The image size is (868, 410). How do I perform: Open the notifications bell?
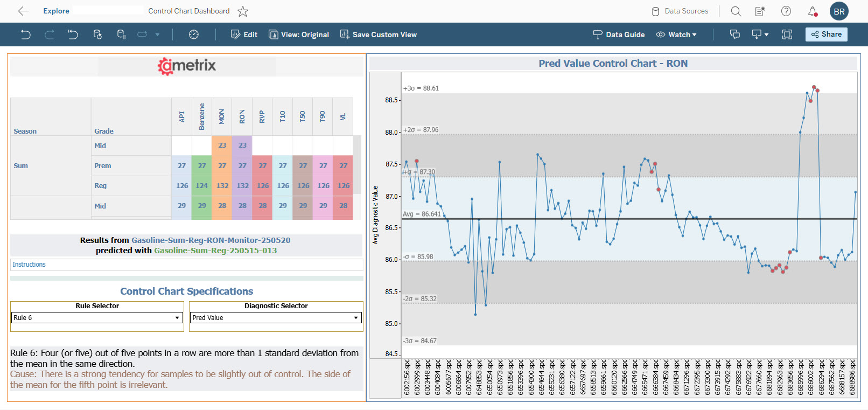point(812,11)
